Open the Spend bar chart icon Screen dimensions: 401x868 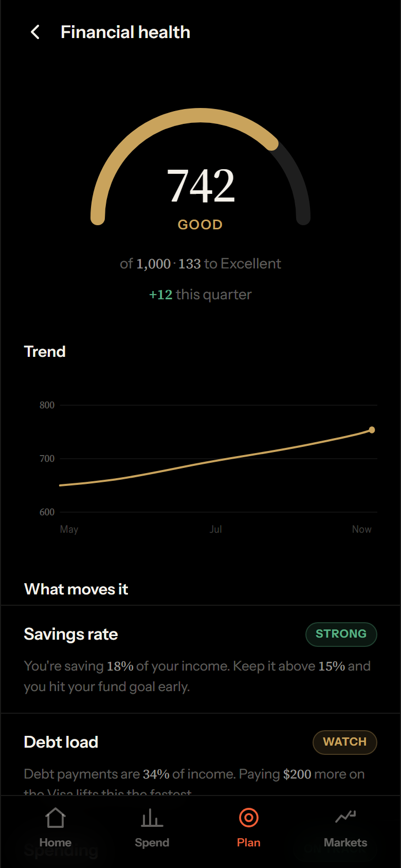[152, 818]
